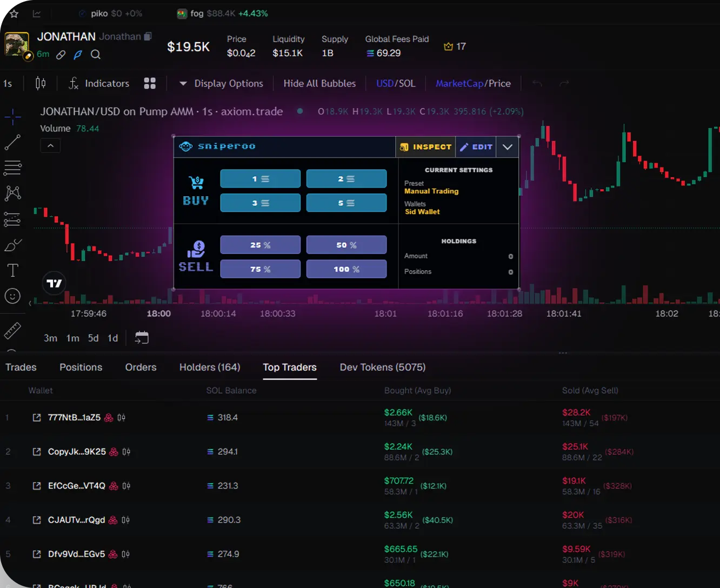Toggle USD/SOL currency display
720x588 pixels.
point(396,83)
